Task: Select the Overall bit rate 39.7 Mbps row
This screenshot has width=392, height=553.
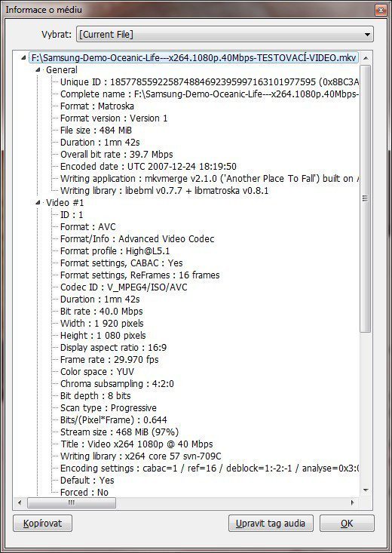Action: (x=116, y=155)
